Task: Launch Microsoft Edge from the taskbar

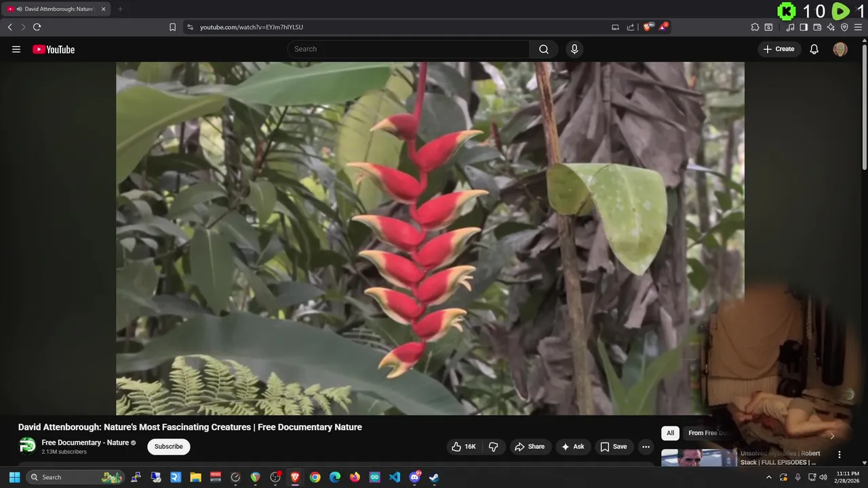Action: pyautogui.click(x=335, y=477)
